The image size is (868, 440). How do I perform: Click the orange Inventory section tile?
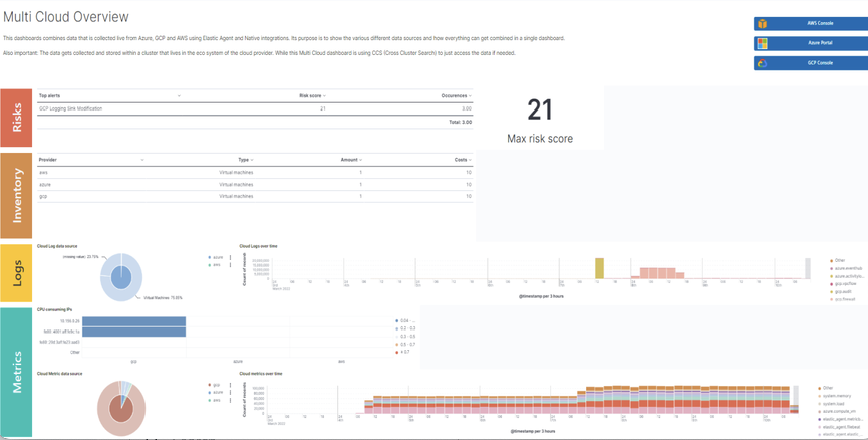click(x=17, y=195)
